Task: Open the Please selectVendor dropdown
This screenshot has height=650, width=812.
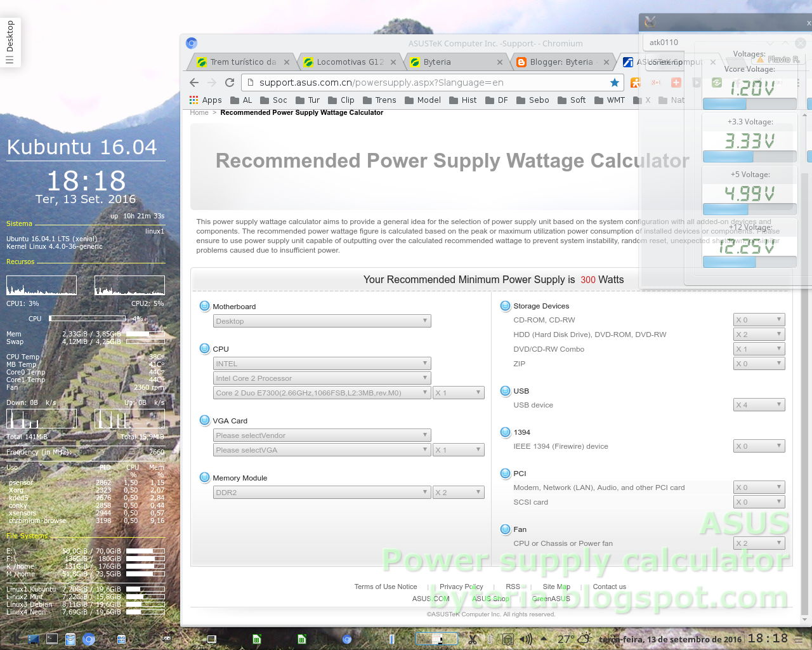Action: 322,435
